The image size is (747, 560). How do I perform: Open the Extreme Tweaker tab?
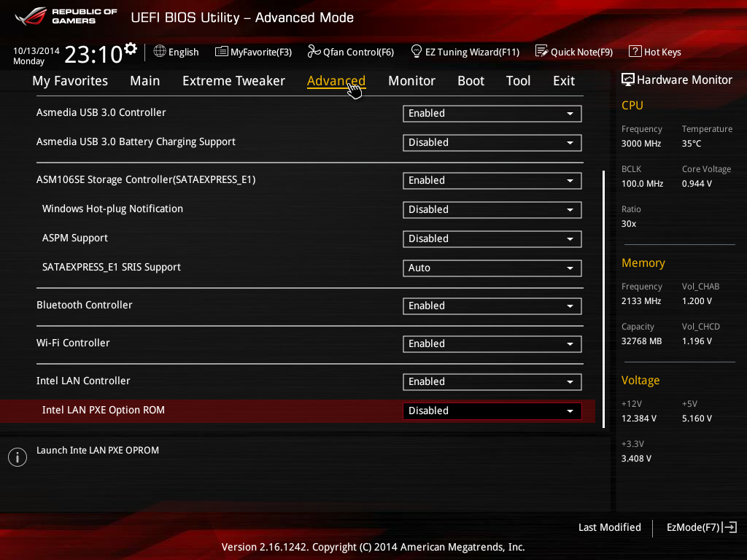point(233,81)
